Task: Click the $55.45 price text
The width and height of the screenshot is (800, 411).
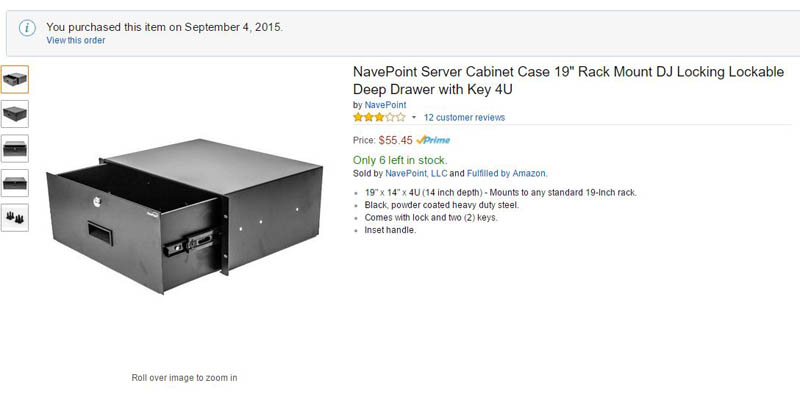Action: (x=395, y=140)
